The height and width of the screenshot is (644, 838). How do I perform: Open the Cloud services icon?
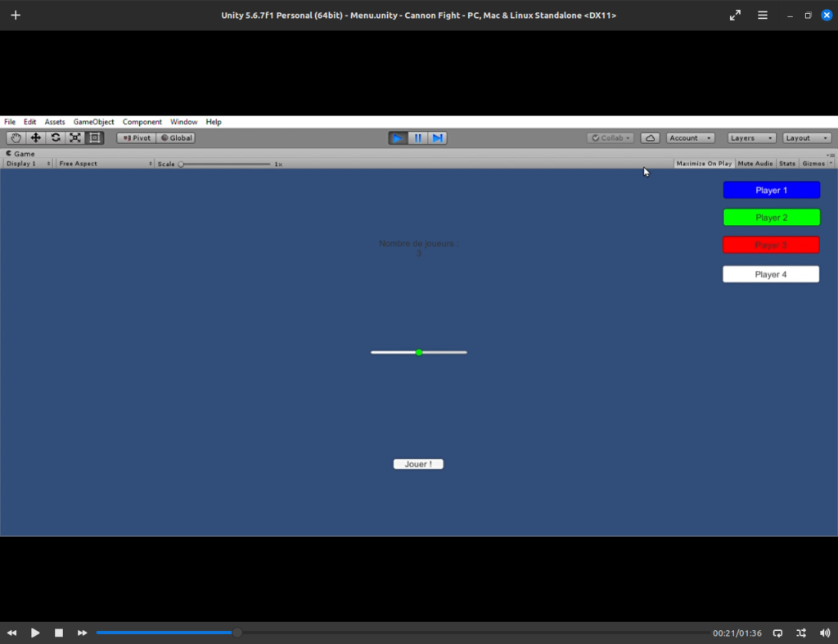(650, 138)
